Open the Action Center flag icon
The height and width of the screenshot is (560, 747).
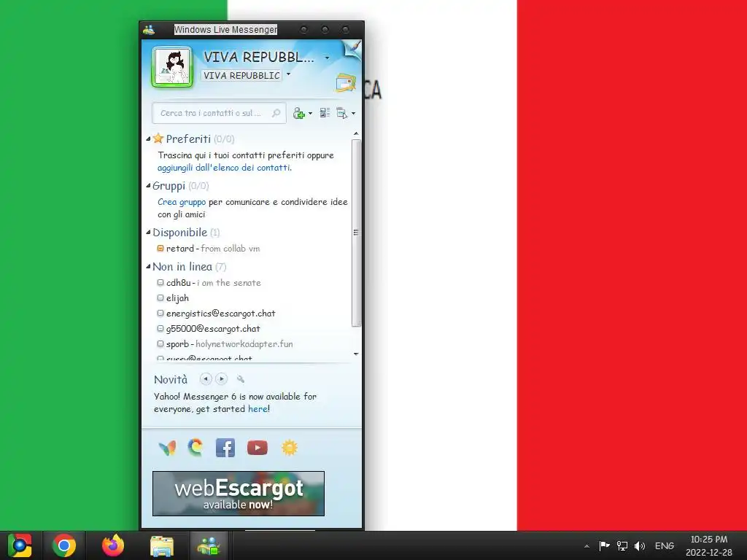605,545
